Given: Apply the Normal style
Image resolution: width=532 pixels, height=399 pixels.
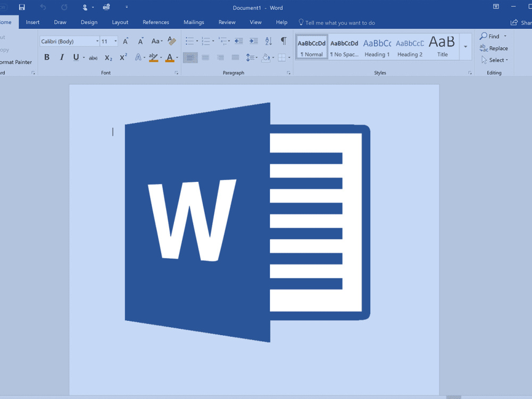Looking at the screenshot, I should click(x=312, y=47).
